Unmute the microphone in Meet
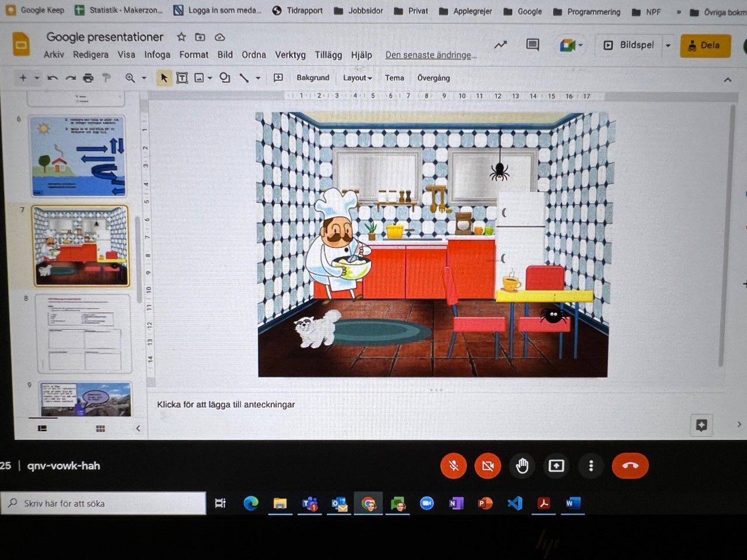The width and height of the screenshot is (747, 560). pos(453,466)
